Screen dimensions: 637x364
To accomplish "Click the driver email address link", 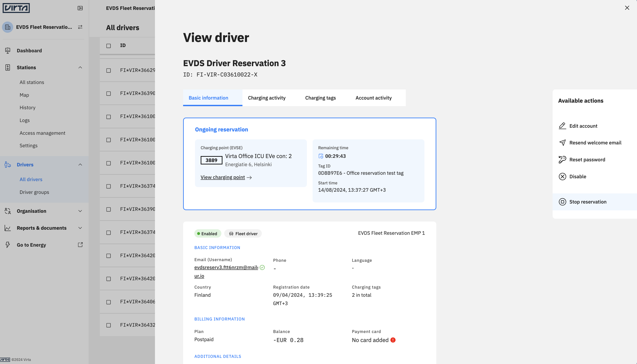I will 226,271.
